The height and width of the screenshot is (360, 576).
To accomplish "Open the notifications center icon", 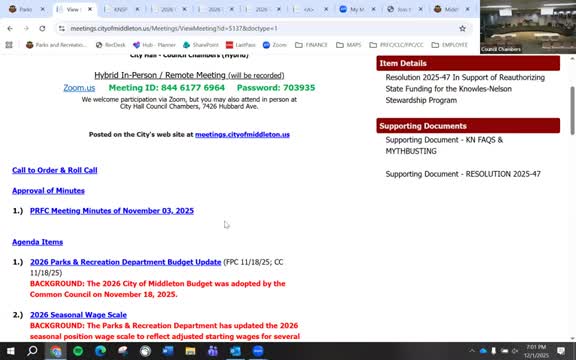I will (561, 351).
